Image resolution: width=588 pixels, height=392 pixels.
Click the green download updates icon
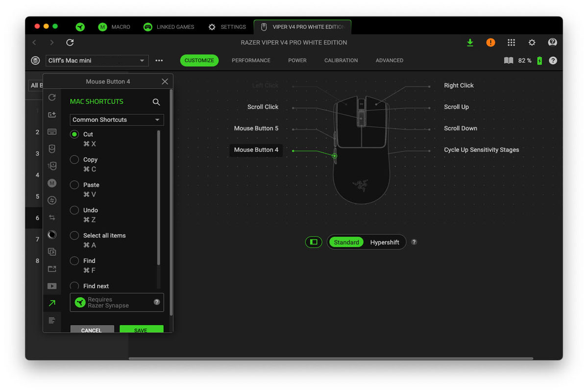click(470, 43)
